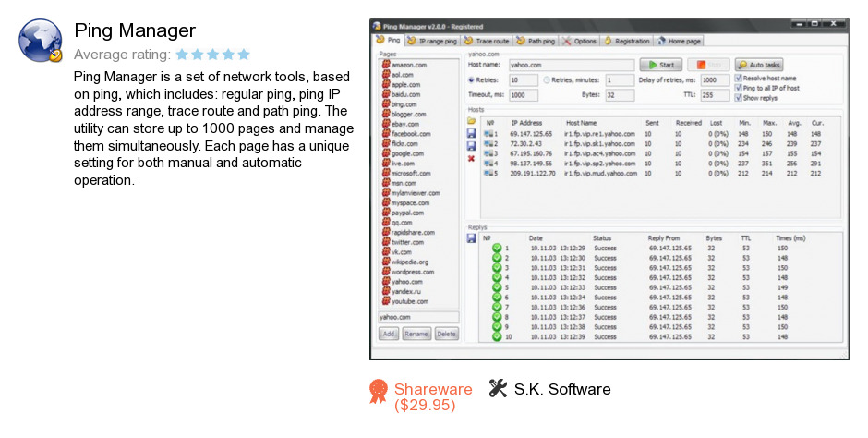This screenshot has width=868, height=438.
Task: Click the host icon in row 72.30.2.43
Action: pyautogui.click(x=488, y=143)
